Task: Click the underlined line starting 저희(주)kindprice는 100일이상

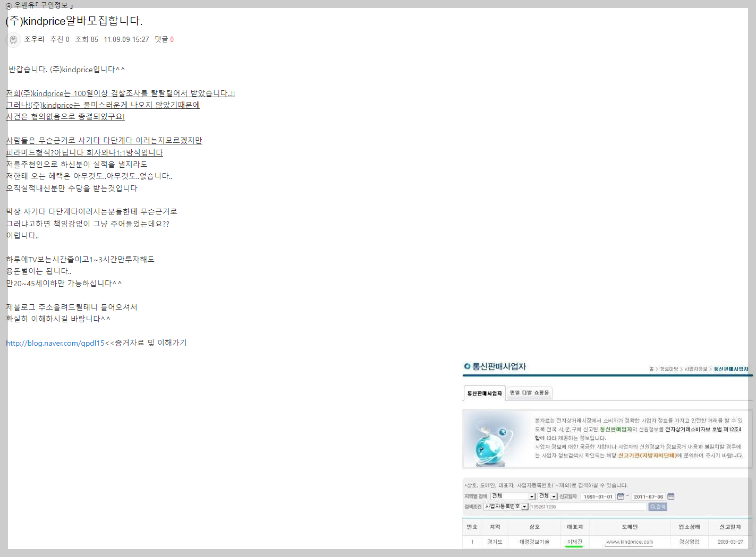Action: 121,93
